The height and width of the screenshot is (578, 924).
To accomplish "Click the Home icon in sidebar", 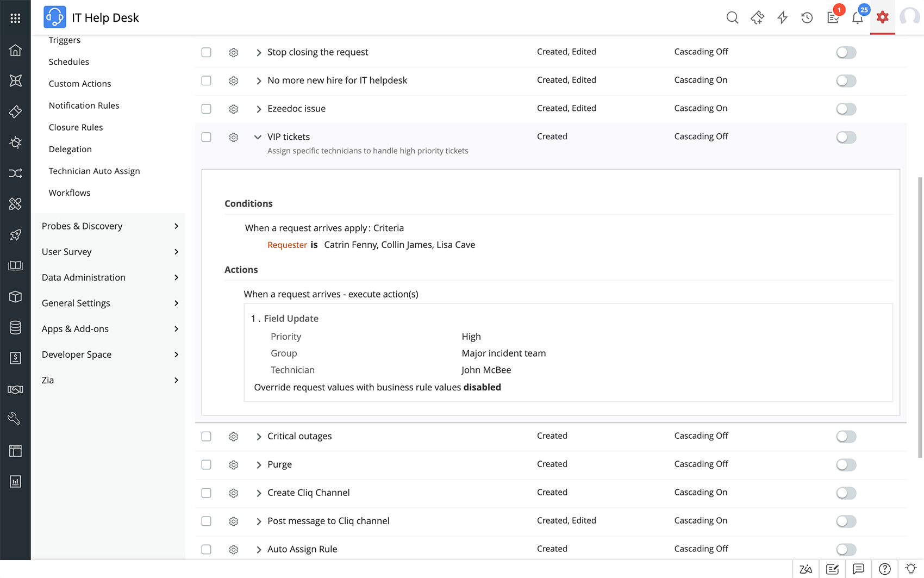I will tap(15, 51).
